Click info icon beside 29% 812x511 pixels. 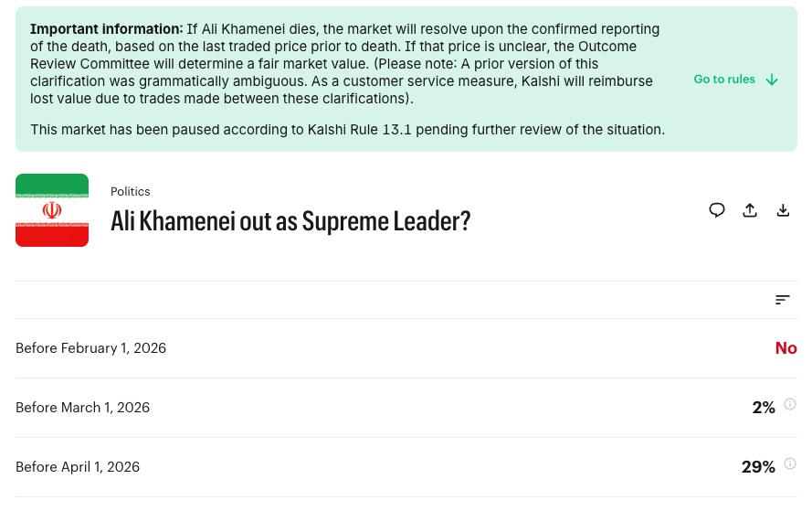[790, 463]
